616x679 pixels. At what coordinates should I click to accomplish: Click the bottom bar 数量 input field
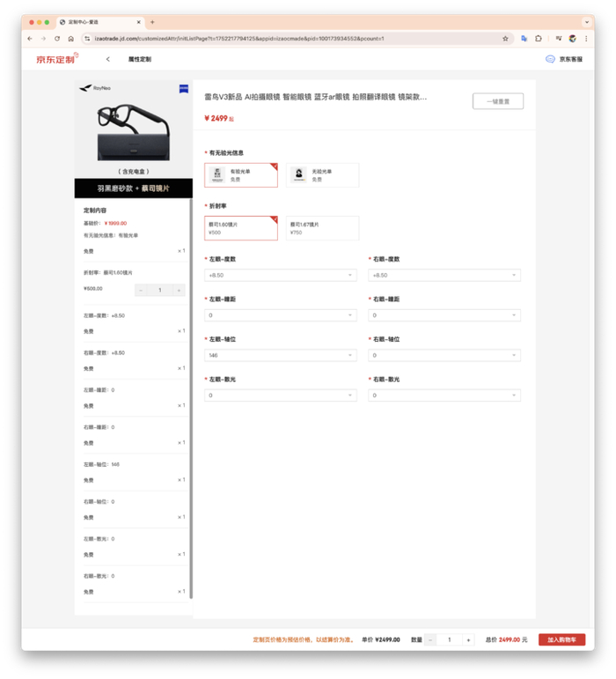(450, 639)
